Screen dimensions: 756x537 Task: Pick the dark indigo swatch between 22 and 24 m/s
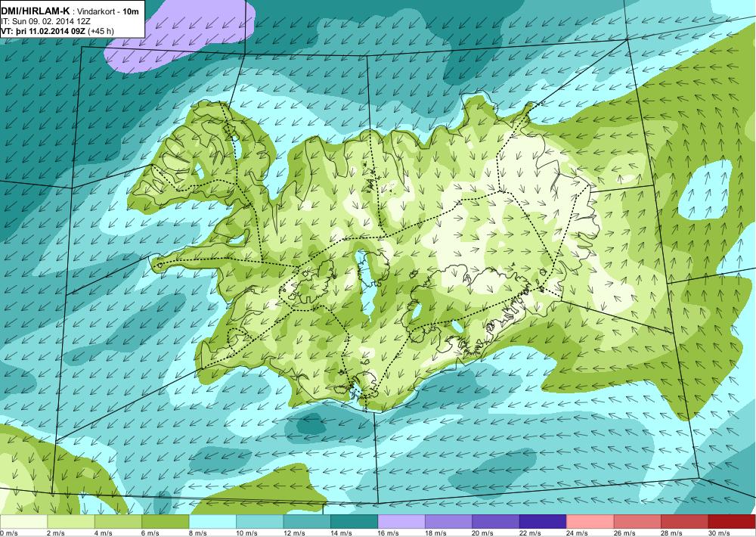[544, 522]
